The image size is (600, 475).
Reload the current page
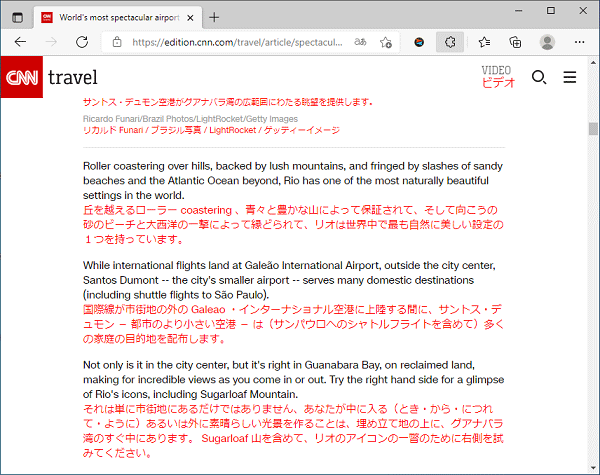[82, 42]
